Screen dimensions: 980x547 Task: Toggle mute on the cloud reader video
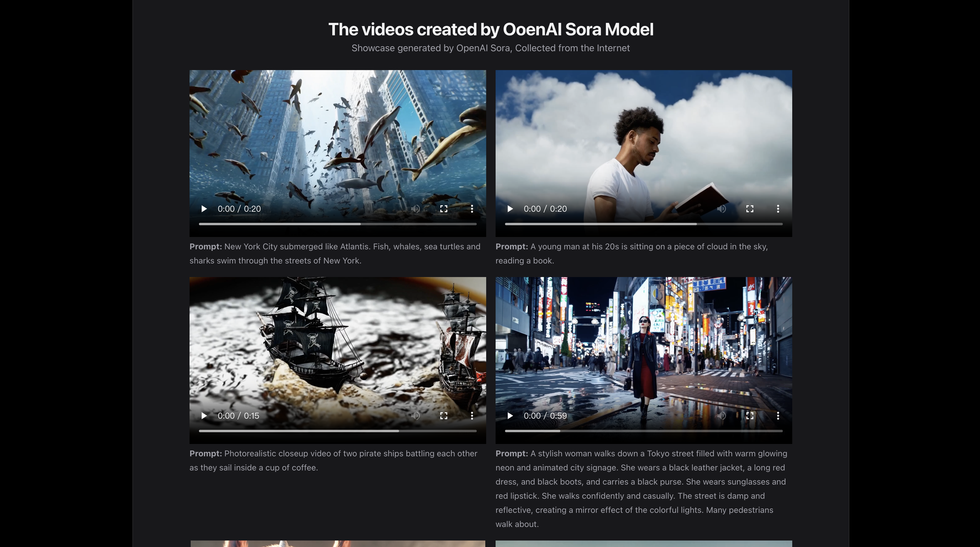coord(721,209)
